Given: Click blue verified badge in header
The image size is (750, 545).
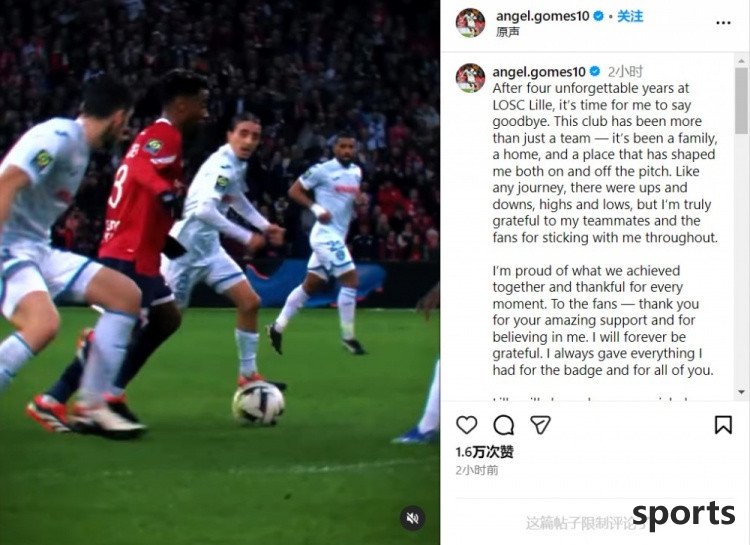Looking at the screenshot, I should 598,16.
